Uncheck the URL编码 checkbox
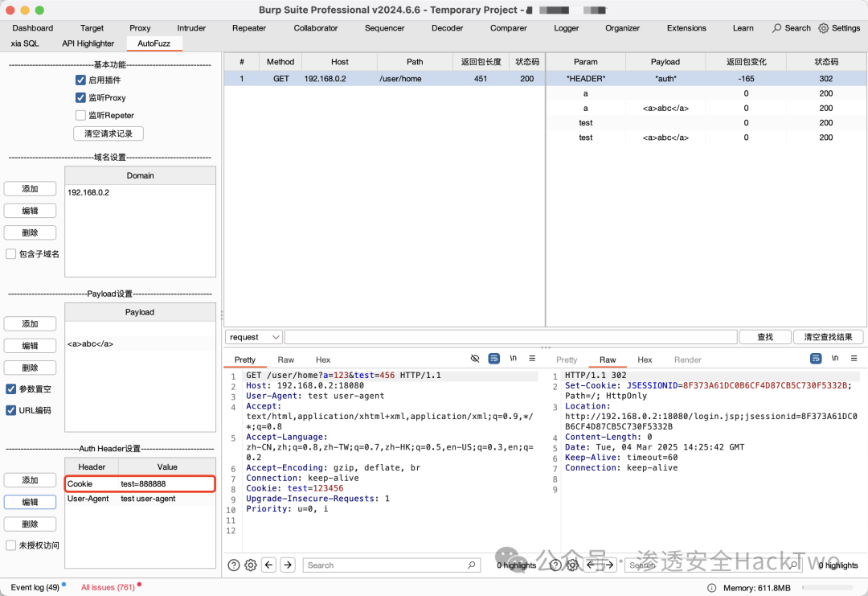868x596 pixels. [x=10, y=410]
